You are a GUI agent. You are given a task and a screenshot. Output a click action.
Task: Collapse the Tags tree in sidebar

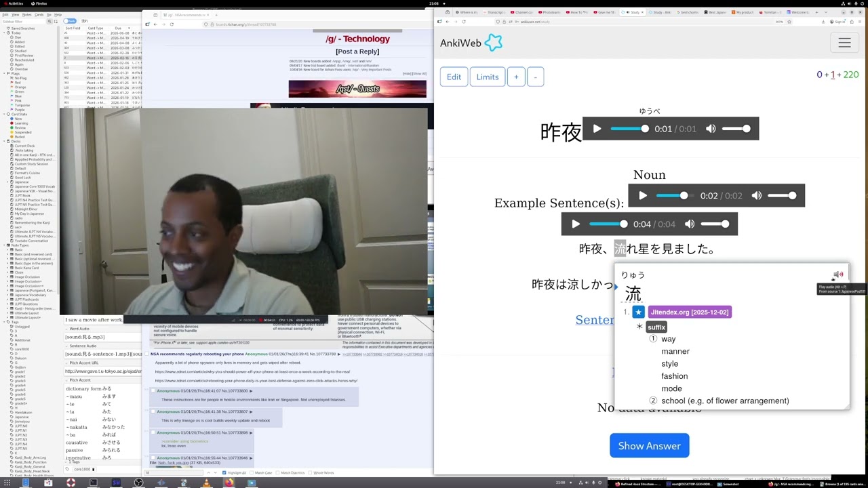pos(4,322)
